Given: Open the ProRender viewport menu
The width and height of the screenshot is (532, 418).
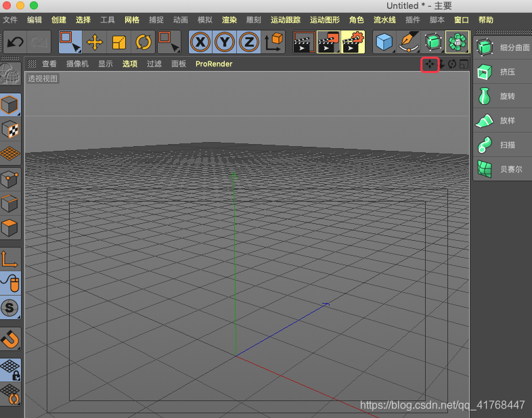Looking at the screenshot, I should (x=214, y=64).
